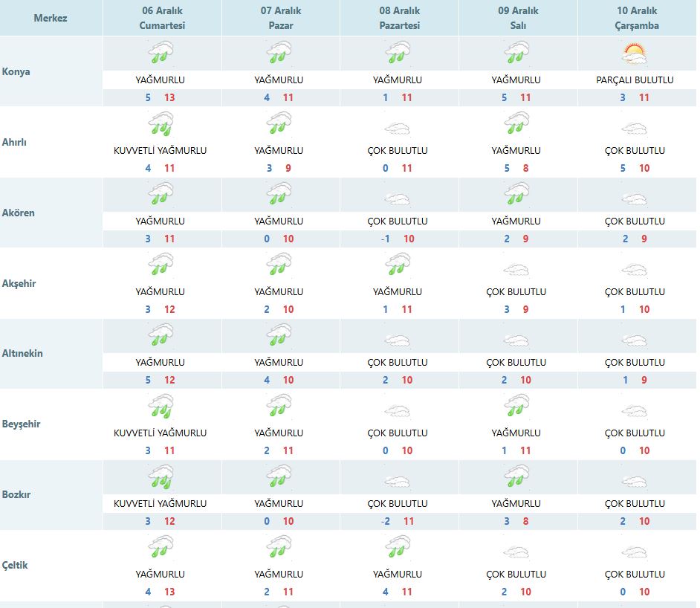Open the Bozkır district row label
Screen dimensions: 700x608
point(17,494)
